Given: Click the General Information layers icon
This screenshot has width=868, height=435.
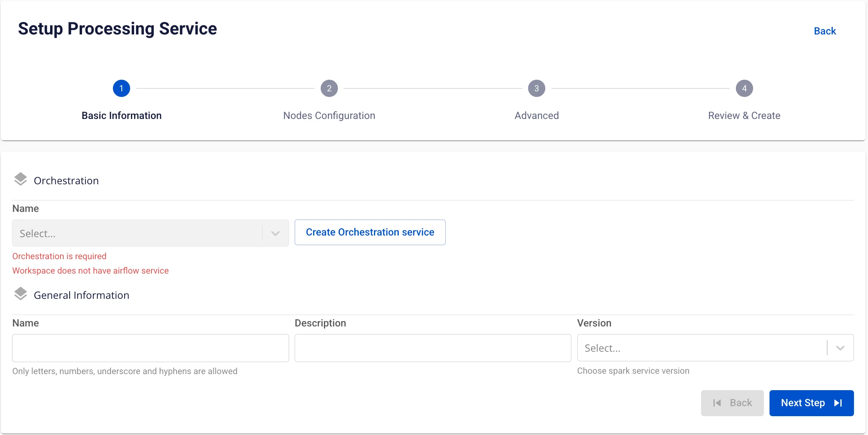Looking at the screenshot, I should pos(20,294).
